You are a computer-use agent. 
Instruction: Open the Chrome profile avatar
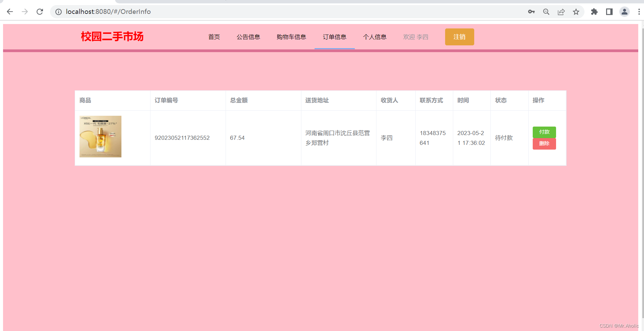point(624,12)
